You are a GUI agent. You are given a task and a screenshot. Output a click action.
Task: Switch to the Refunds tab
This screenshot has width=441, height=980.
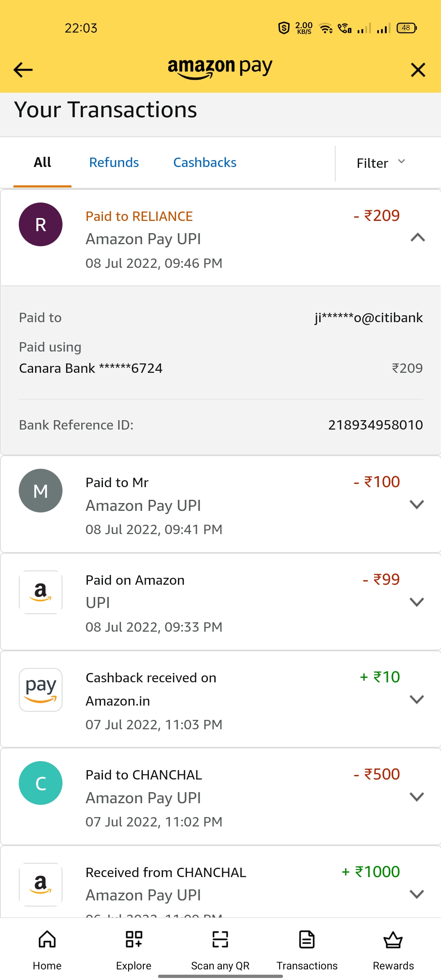114,163
